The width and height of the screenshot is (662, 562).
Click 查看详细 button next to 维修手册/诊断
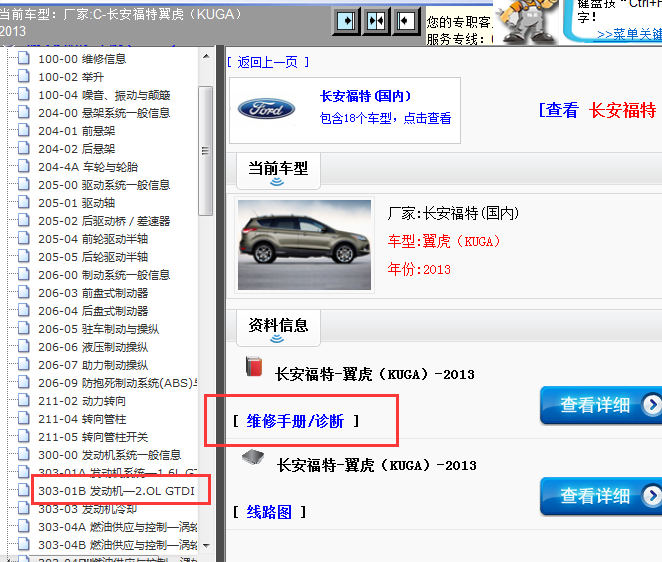click(601, 405)
